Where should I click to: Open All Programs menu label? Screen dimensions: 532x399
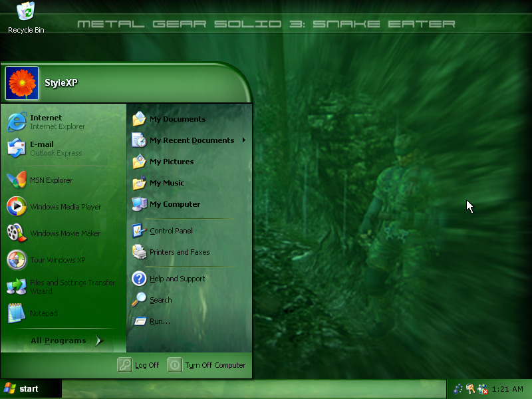coord(59,340)
